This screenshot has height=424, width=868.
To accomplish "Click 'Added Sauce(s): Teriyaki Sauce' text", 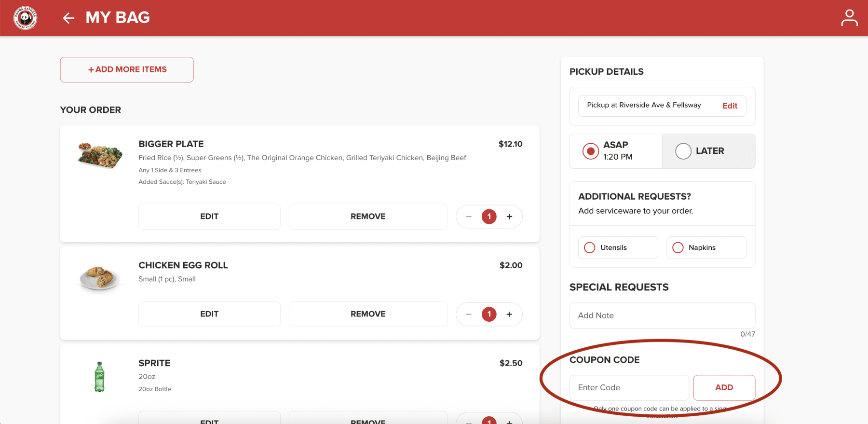I will (x=182, y=182).
